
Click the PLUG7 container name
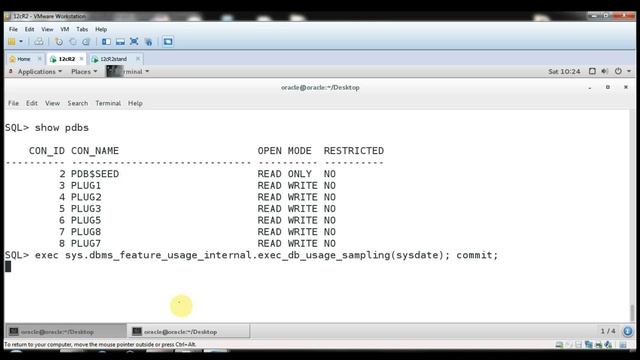(86, 244)
